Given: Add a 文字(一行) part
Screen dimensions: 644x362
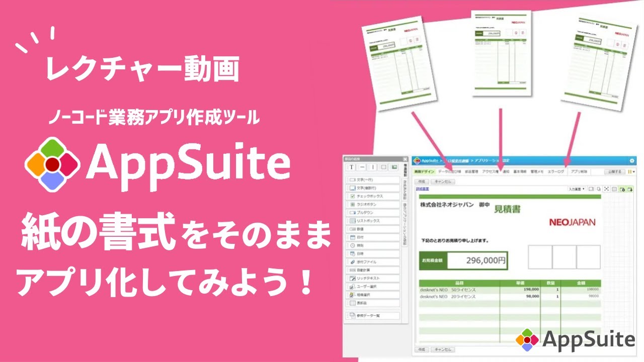Looking at the screenshot, I should pyautogui.click(x=373, y=180).
